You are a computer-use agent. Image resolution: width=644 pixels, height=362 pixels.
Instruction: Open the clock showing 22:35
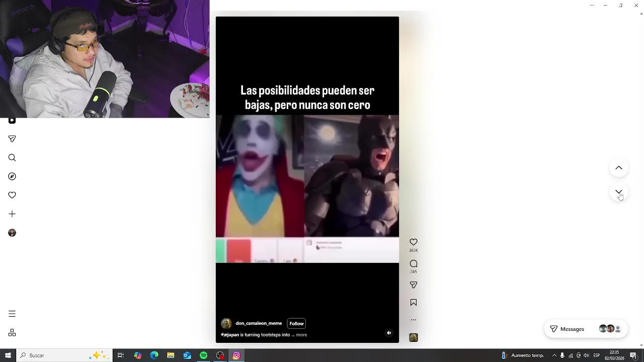pyautogui.click(x=614, y=355)
